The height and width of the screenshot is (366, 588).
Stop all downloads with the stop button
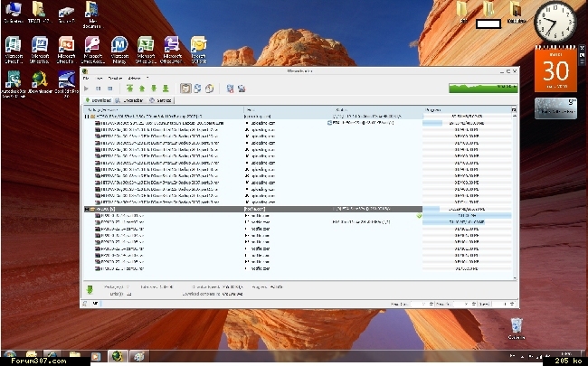109,89
